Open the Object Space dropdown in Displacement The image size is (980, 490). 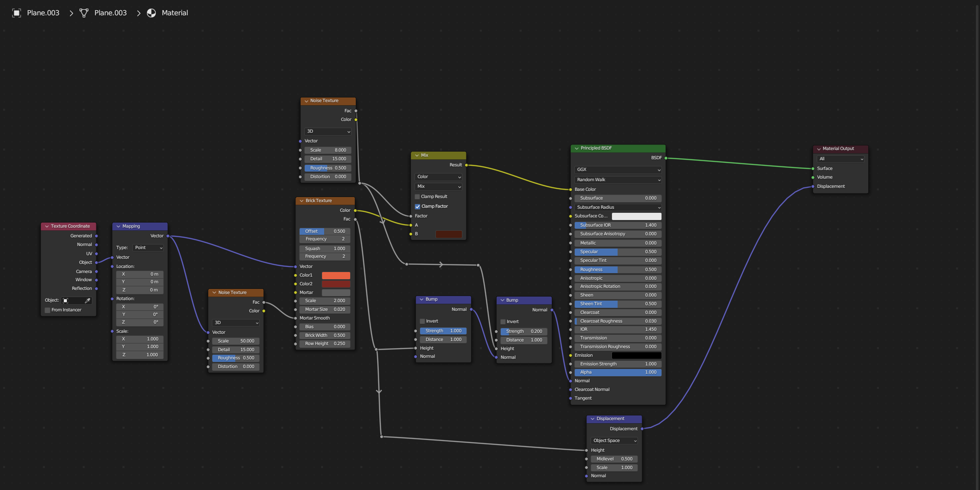(x=614, y=440)
